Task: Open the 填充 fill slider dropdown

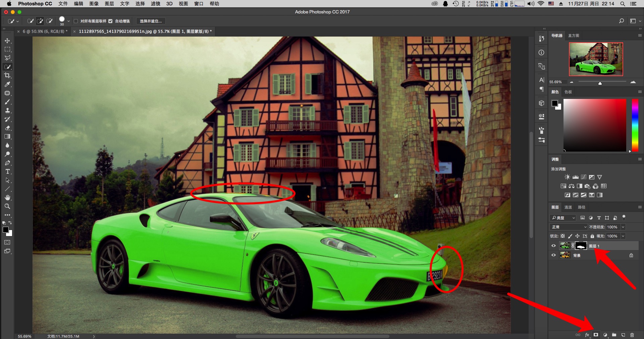Action: coord(623,236)
